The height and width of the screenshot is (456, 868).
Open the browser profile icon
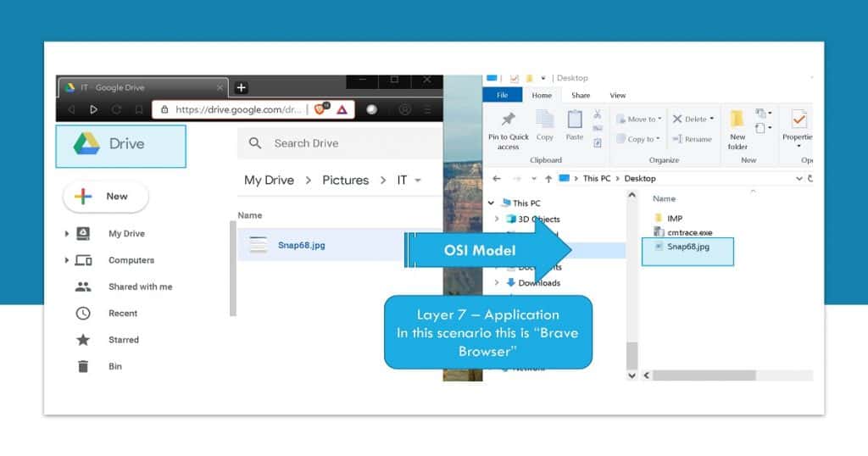coord(405,109)
